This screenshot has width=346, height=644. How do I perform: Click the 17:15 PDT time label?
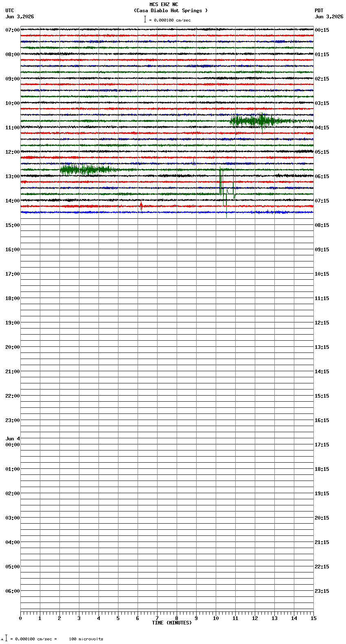[322, 445]
